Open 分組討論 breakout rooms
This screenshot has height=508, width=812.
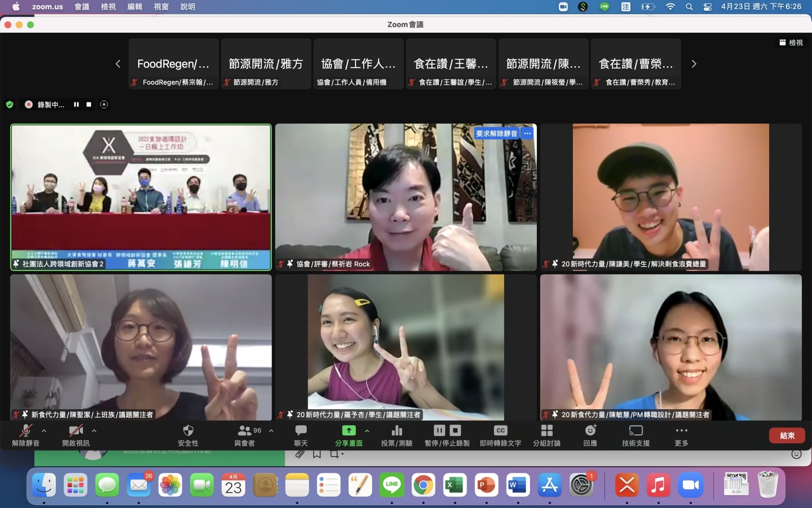tap(547, 435)
